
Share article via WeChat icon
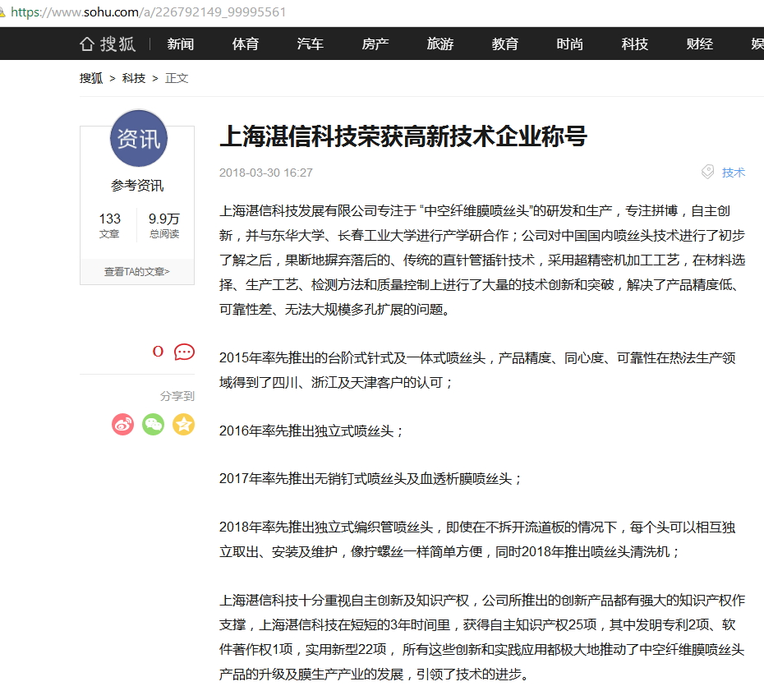[153, 424]
